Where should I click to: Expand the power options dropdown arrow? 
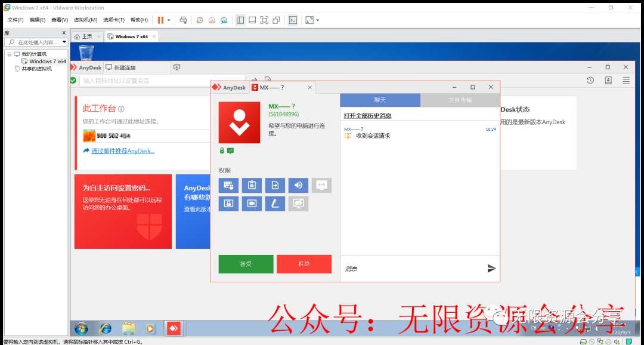coord(169,20)
